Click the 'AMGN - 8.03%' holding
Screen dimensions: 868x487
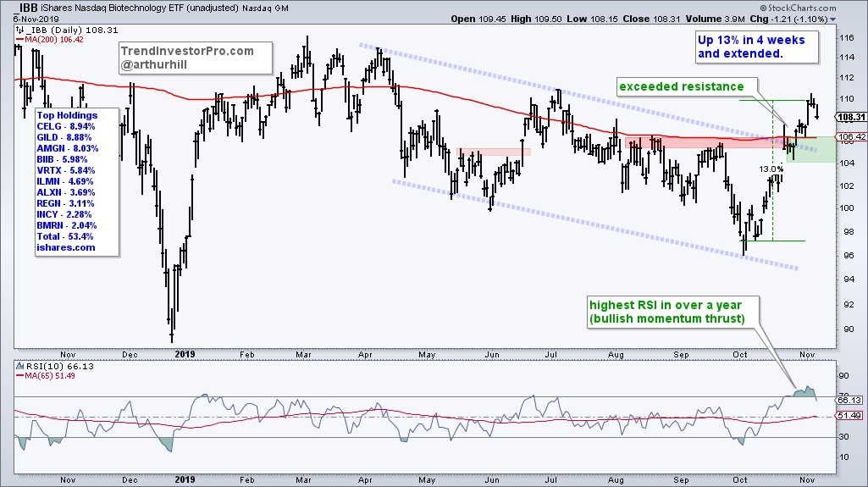click(68, 148)
